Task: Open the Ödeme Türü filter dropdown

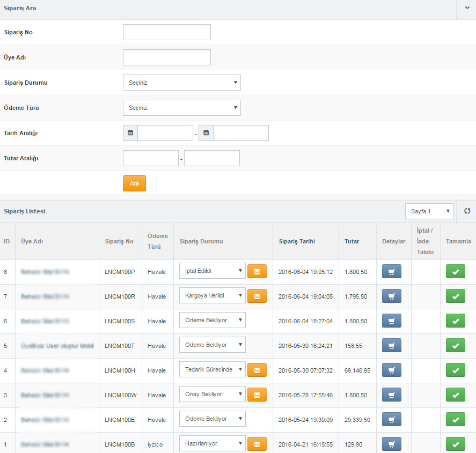Action: [x=181, y=108]
